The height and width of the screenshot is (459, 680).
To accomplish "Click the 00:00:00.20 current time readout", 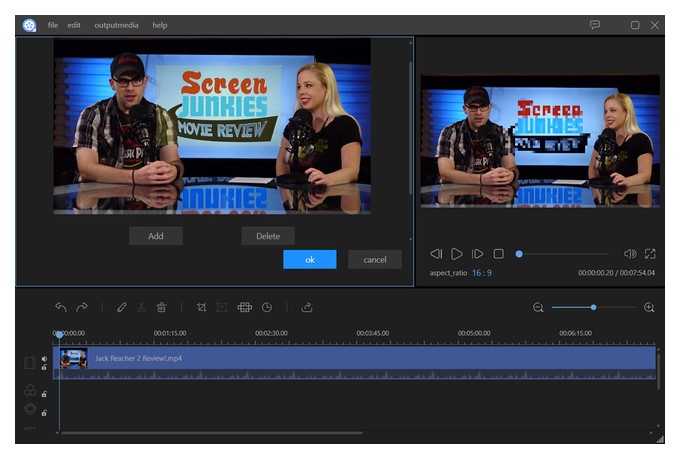I will tap(595, 273).
